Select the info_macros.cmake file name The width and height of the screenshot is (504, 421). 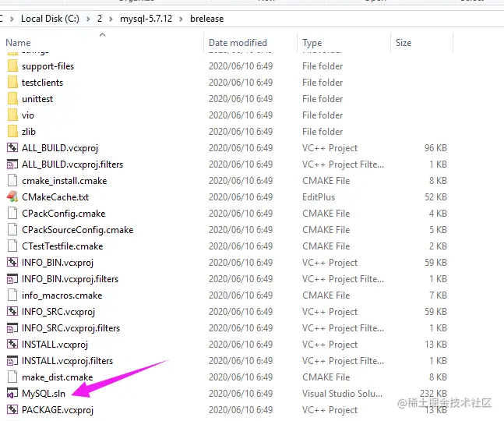coord(62,295)
